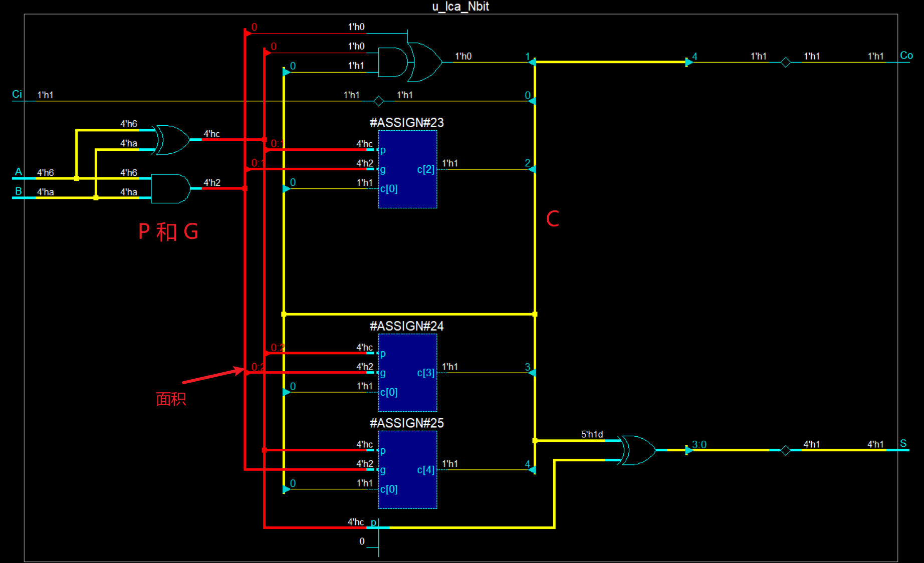
Task: Click the A input port label
Action: (19, 172)
